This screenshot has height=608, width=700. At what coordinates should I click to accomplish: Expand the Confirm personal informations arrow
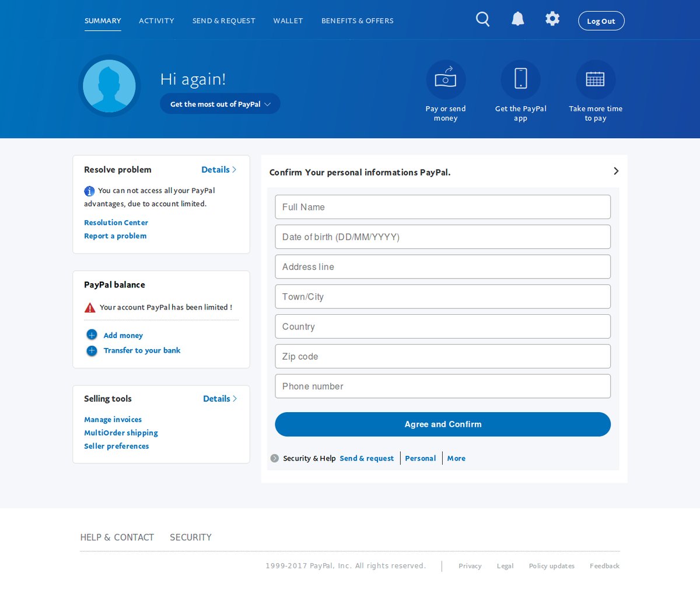pos(616,171)
